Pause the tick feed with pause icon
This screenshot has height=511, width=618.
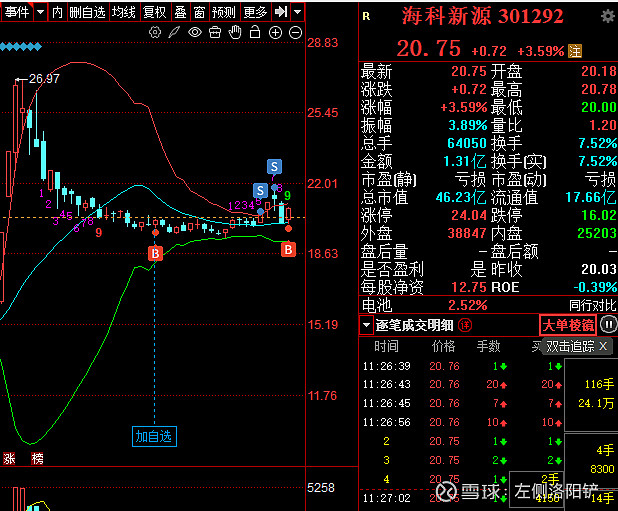click(609, 325)
